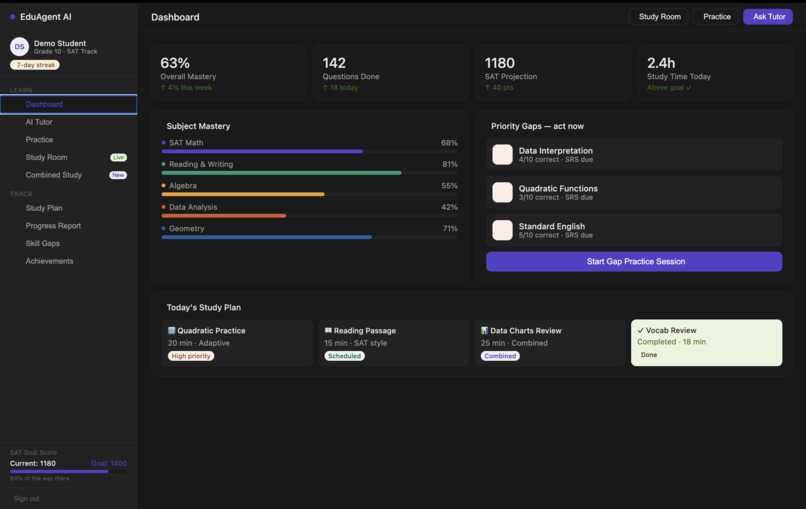Image resolution: width=806 pixels, height=509 pixels.
Task: Click the 7-day streak badge
Action: point(35,65)
